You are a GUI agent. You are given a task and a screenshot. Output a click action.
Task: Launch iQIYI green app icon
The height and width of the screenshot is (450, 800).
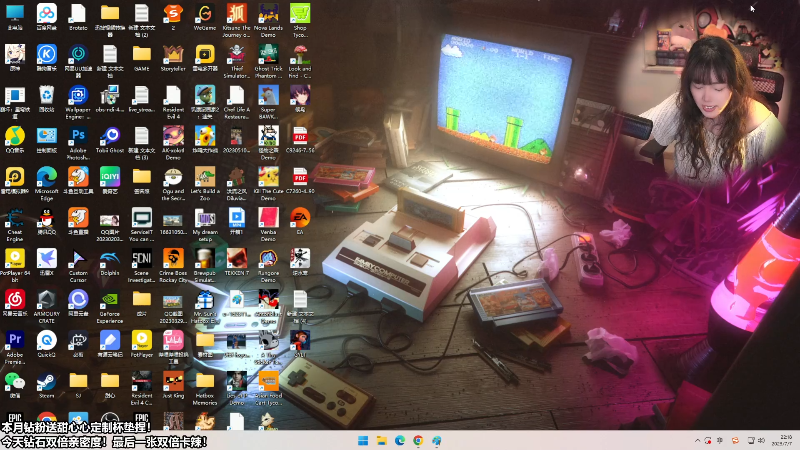110,180
